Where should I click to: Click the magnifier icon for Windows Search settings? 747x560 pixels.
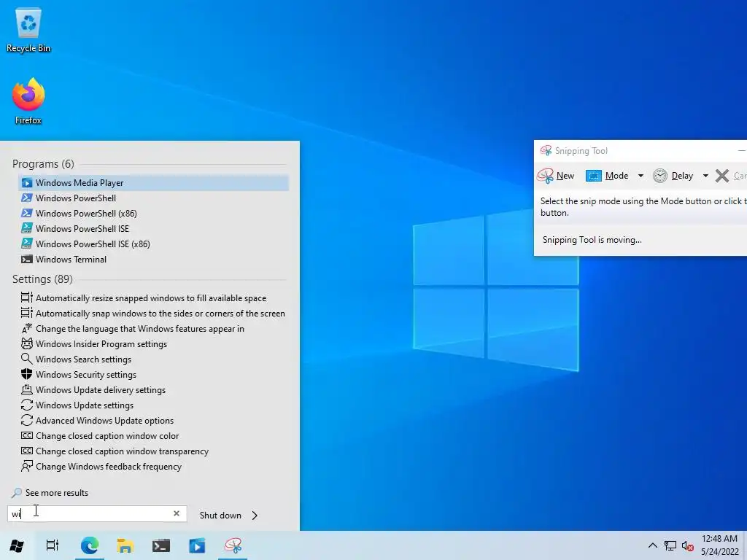[x=27, y=359]
